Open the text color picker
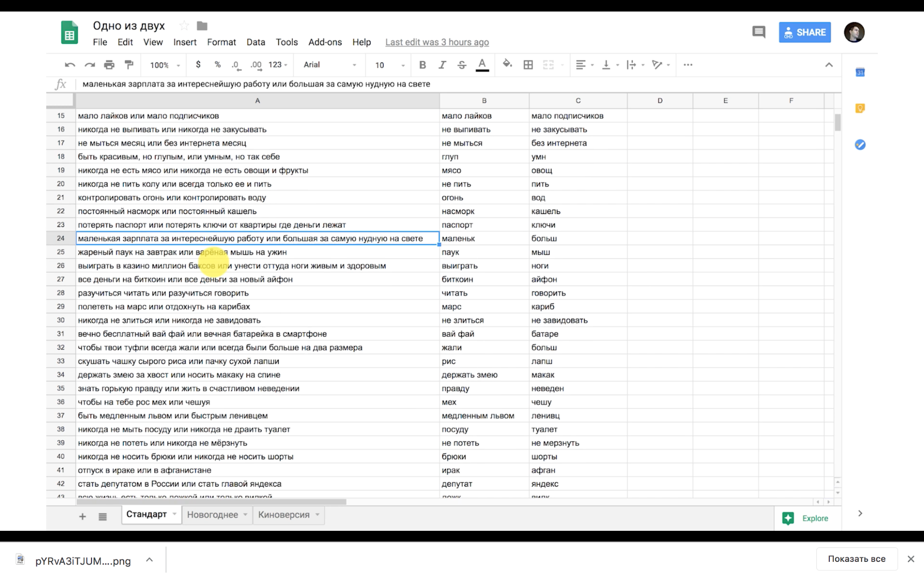Image resolution: width=924 pixels, height=577 pixels. [482, 65]
